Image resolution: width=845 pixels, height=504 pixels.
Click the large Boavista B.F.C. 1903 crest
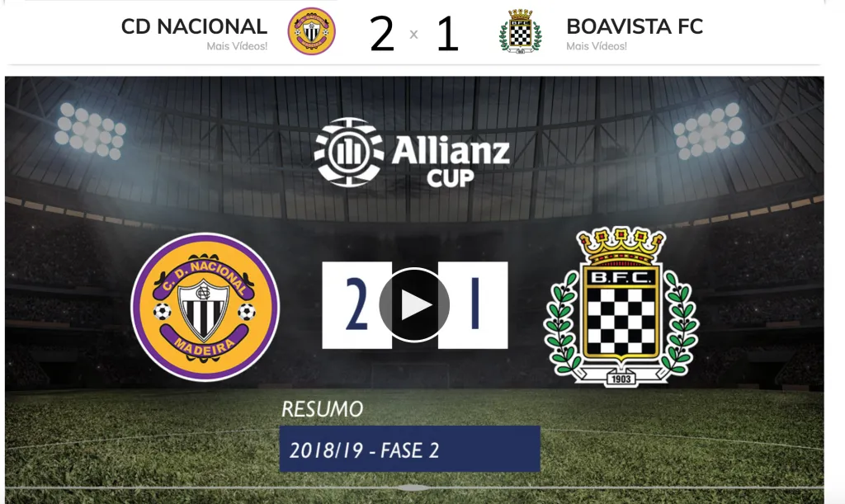click(x=621, y=306)
